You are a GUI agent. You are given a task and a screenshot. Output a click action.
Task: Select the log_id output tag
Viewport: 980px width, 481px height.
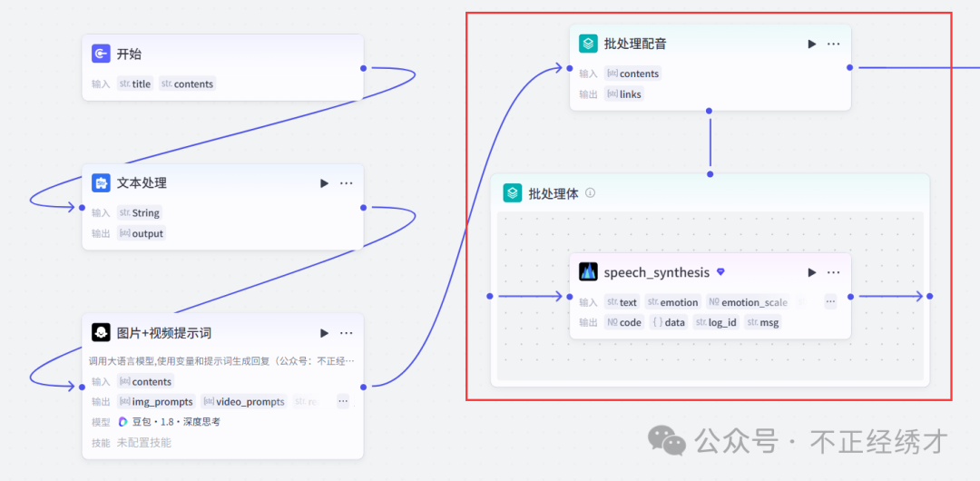point(716,323)
